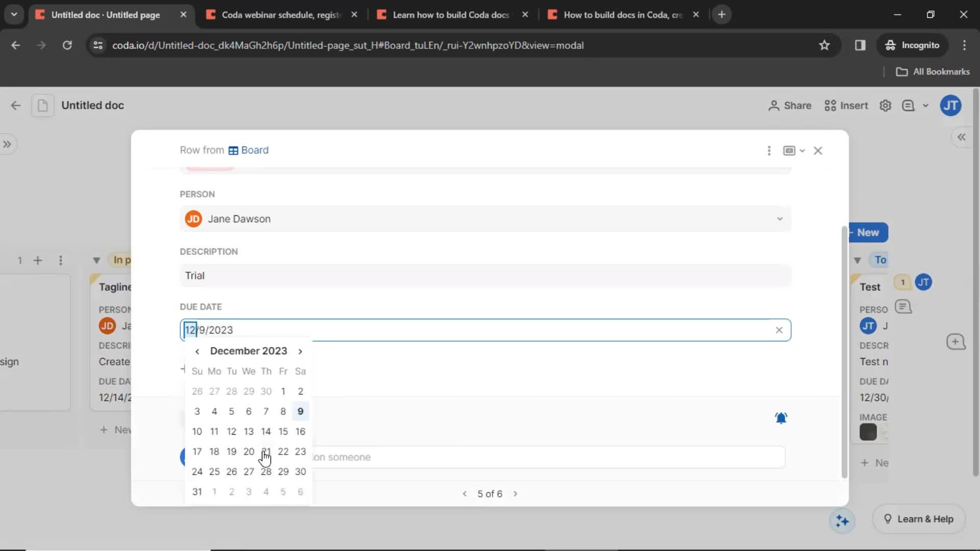Screen dimensions: 980x551
Task: Click the close modal X button
Action: click(818, 150)
